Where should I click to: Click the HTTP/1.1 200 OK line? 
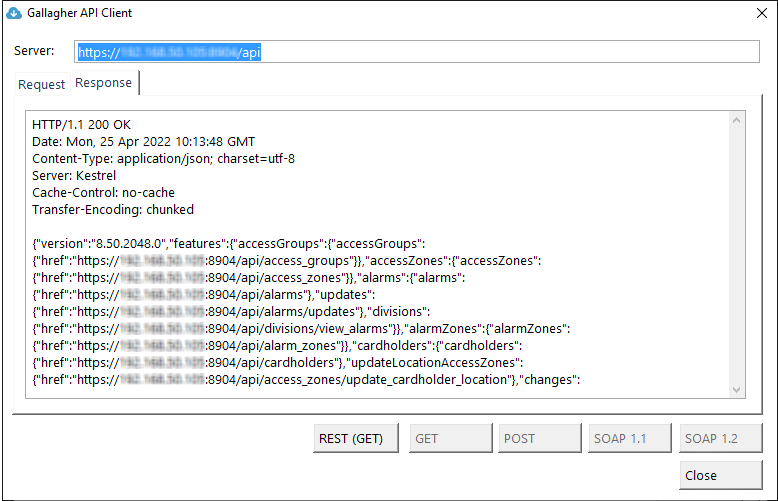tap(81, 125)
